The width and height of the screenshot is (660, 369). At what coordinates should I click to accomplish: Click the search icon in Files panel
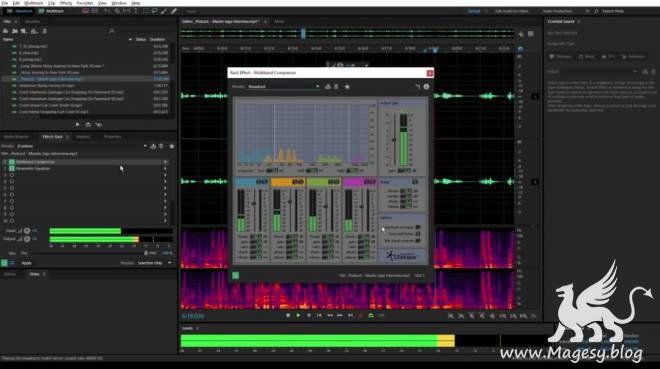point(112,31)
